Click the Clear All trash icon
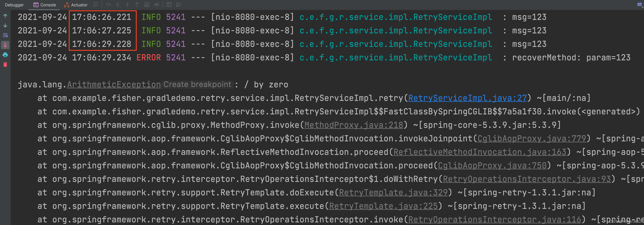Screen dimensions: 644x225 (5, 64)
